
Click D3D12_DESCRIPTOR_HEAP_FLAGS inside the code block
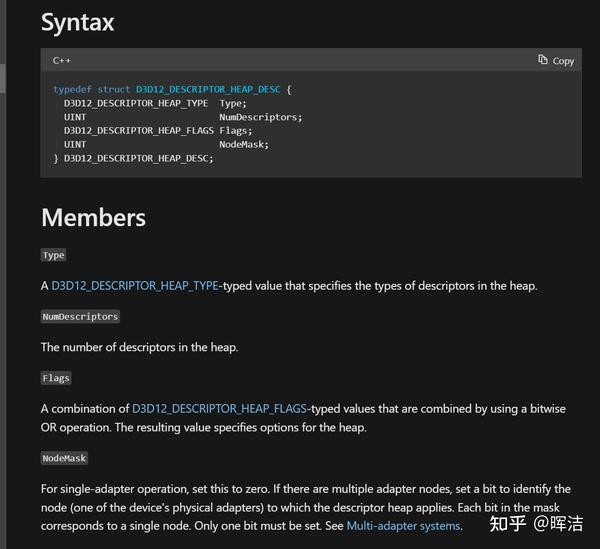[138, 130]
